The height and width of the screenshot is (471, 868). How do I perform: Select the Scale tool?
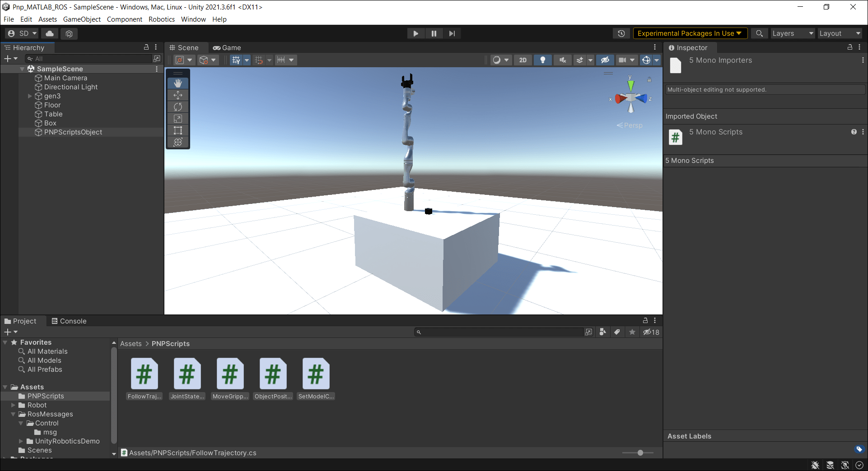point(178,119)
